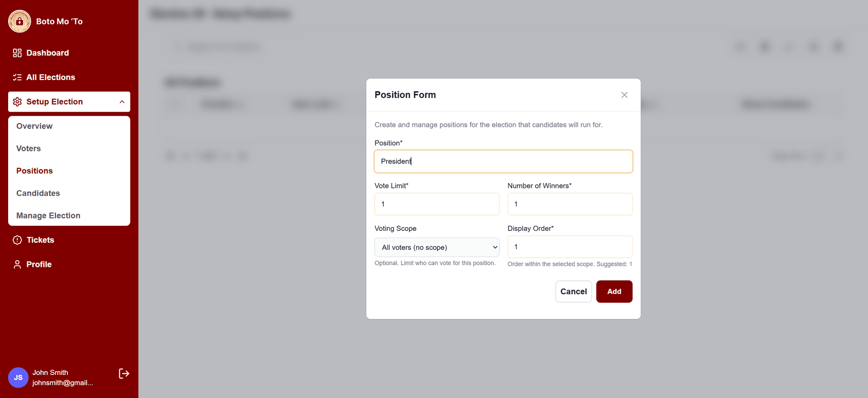Click the JS user avatar
Screen dimensions: 868x398
point(18,378)
